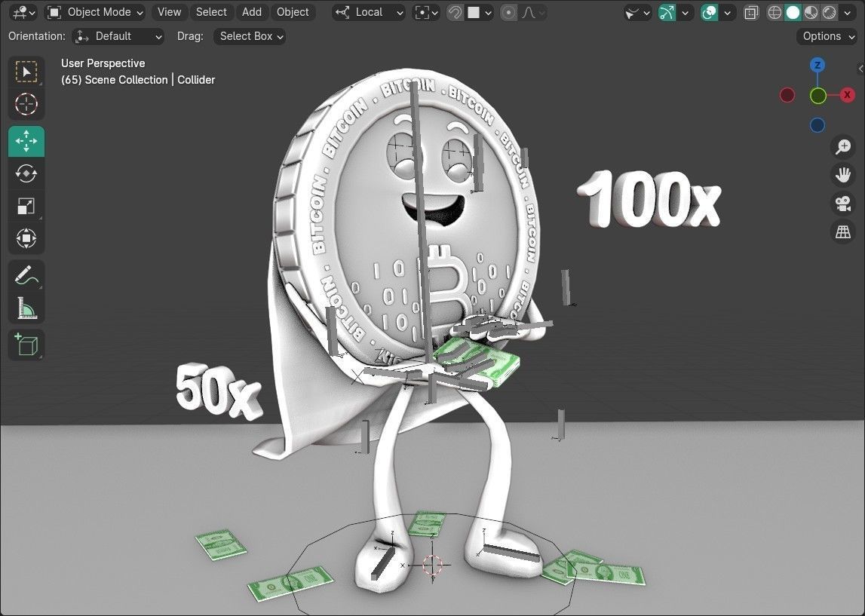Open the pivot point dropdown
This screenshot has height=616, width=865.
tap(426, 12)
